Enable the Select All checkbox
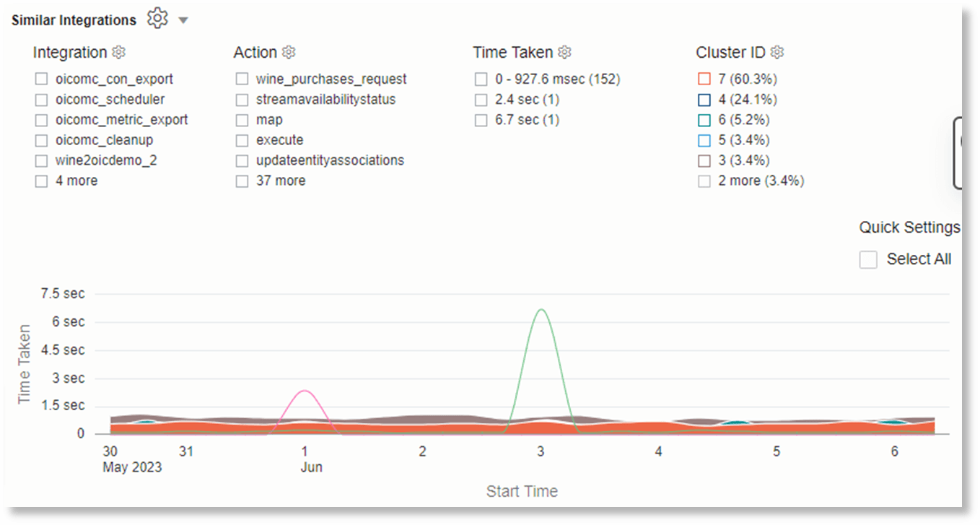The height and width of the screenshot is (525, 980). coord(868,259)
